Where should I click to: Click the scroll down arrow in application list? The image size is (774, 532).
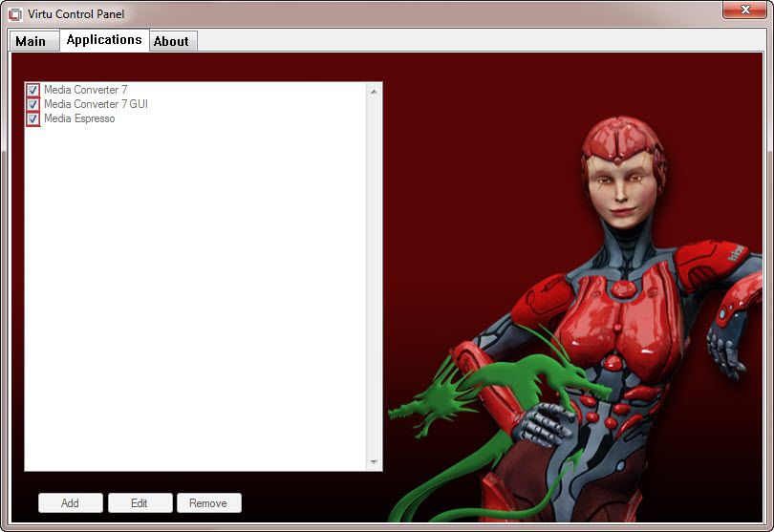click(x=374, y=462)
